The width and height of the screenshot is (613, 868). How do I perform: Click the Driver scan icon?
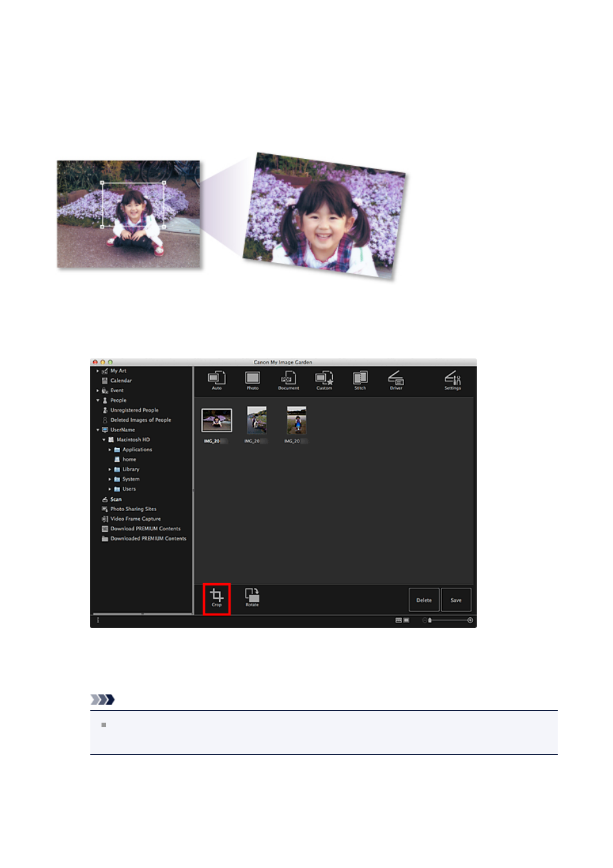click(396, 380)
